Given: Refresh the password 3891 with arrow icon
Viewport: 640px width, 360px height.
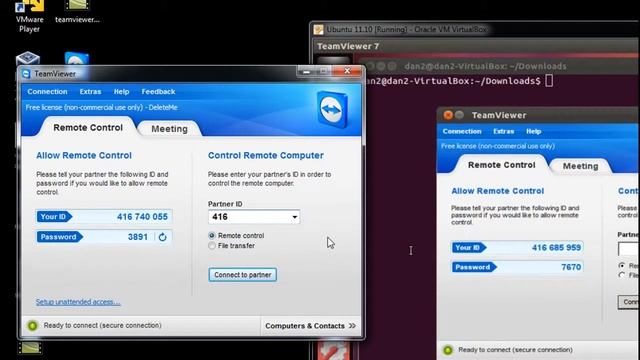Looking at the screenshot, I should click(162, 237).
